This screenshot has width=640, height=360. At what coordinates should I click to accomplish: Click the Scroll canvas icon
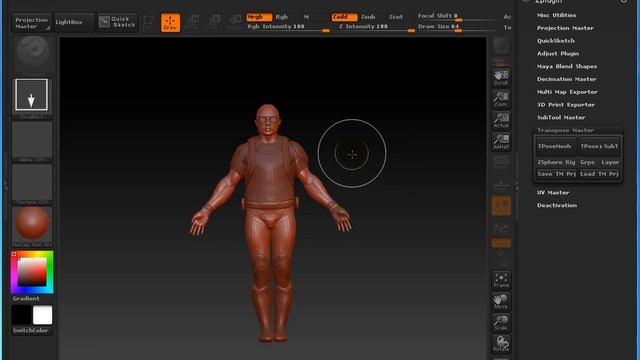(x=501, y=78)
